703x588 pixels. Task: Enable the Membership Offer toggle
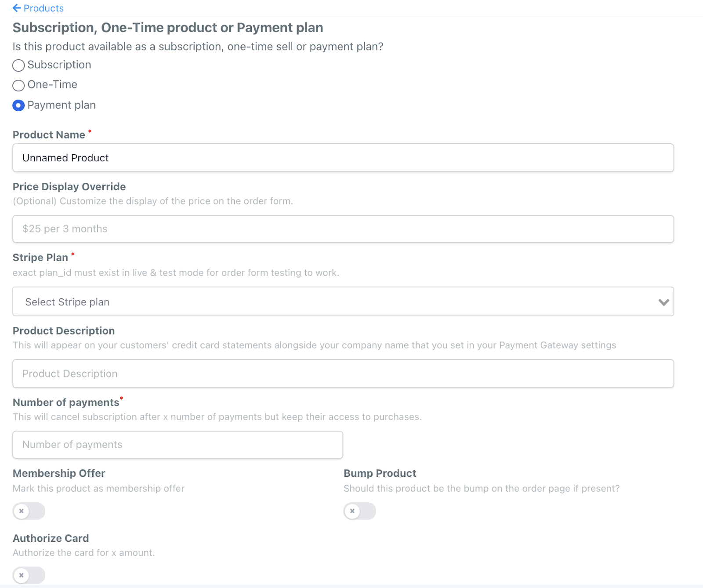[x=29, y=511]
